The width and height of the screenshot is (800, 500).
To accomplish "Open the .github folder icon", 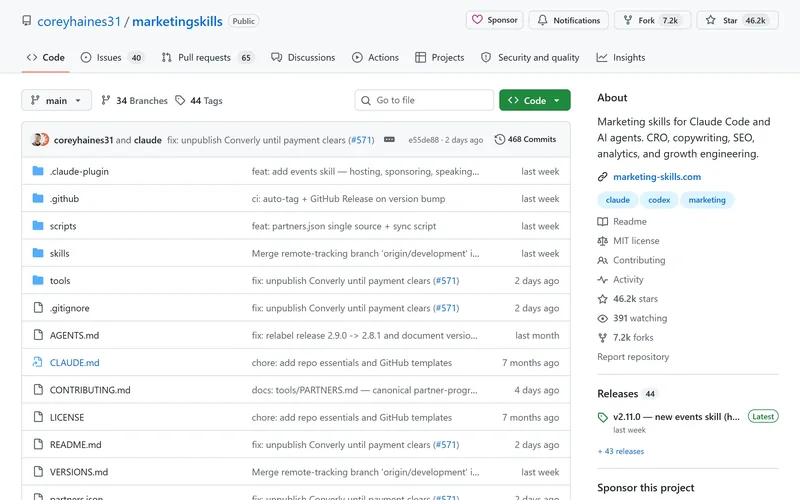I will tap(38, 198).
